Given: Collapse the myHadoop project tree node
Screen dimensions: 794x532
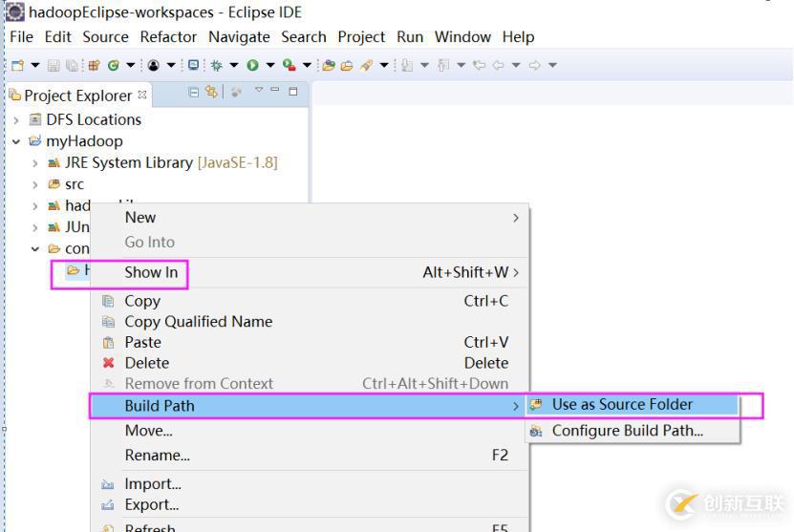Looking at the screenshot, I should click(x=16, y=141).
